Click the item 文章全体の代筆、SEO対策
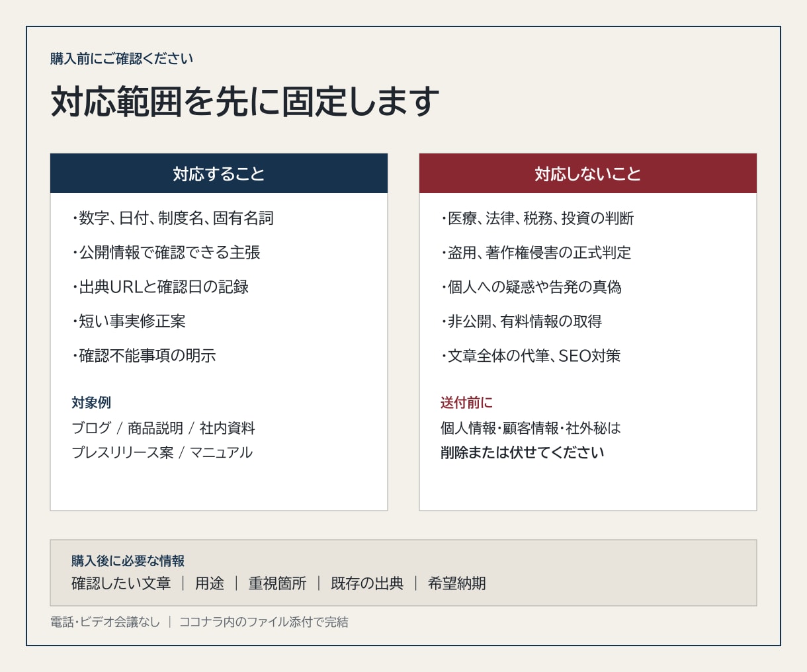807x672 pixels. tap(531, 356)
